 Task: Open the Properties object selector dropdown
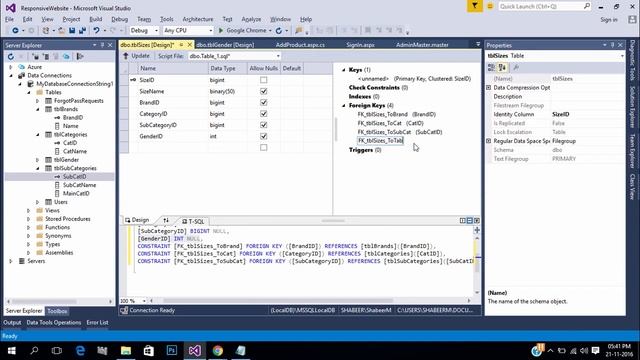[622, 56]
